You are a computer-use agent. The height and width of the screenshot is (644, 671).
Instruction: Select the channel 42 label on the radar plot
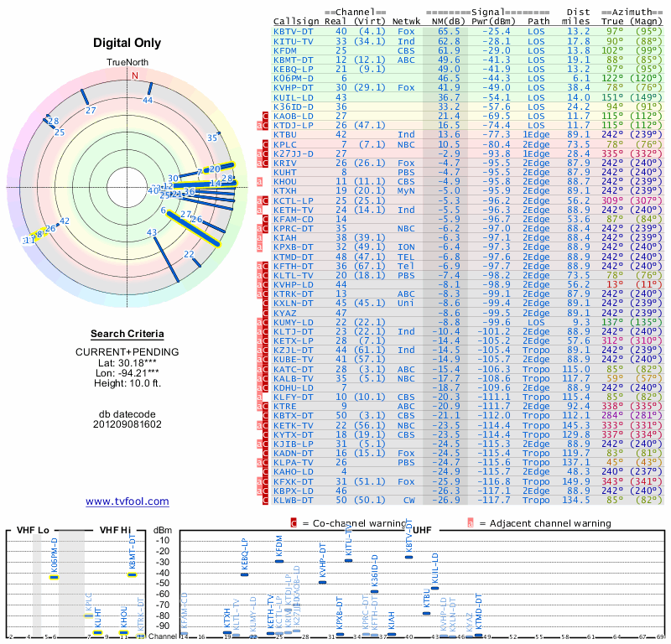tap(65, 221)
